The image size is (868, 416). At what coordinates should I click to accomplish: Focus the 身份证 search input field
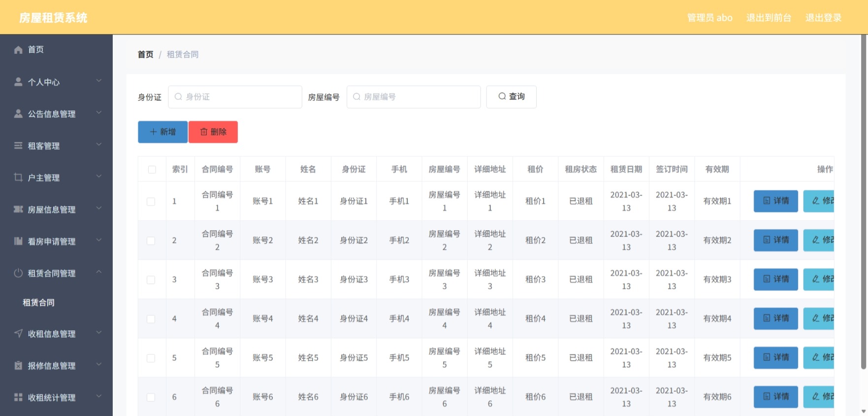[x=235, y=97]
